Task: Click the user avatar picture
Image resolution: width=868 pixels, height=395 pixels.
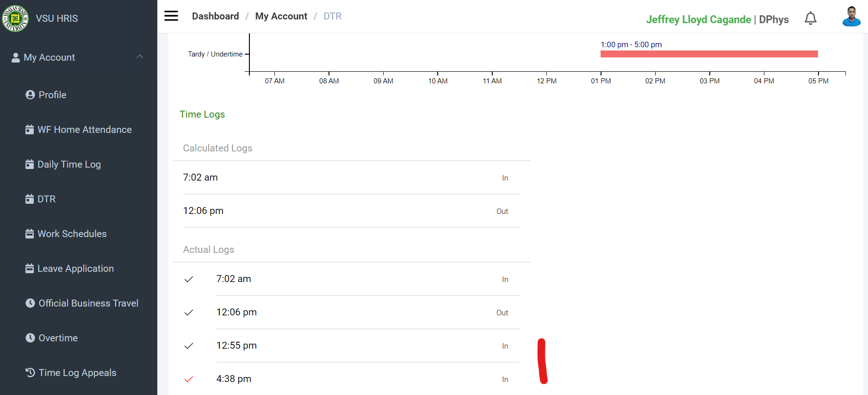Action: pos(851,17)
